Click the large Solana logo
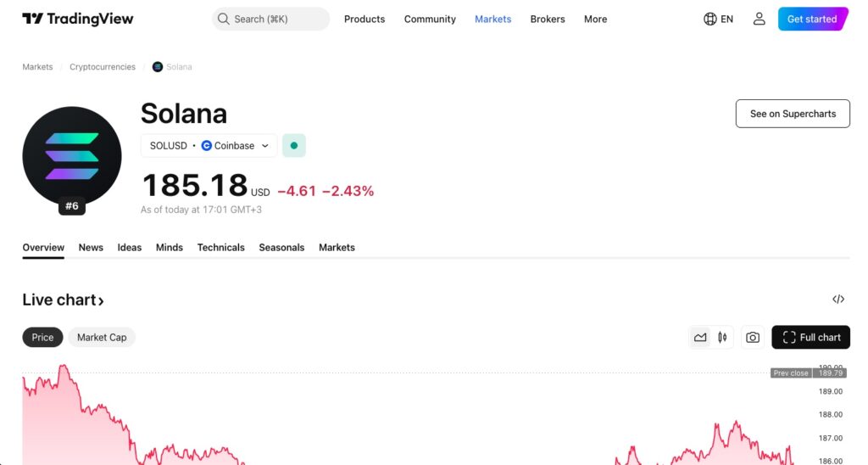This screenshot has width=868, height=465. [72, 156]
